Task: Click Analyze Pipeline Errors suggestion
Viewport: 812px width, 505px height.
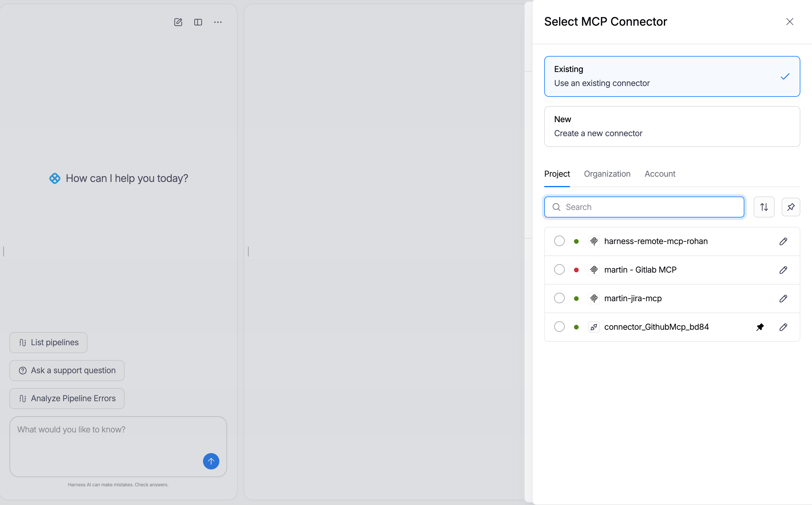Action: pos(67,399)
